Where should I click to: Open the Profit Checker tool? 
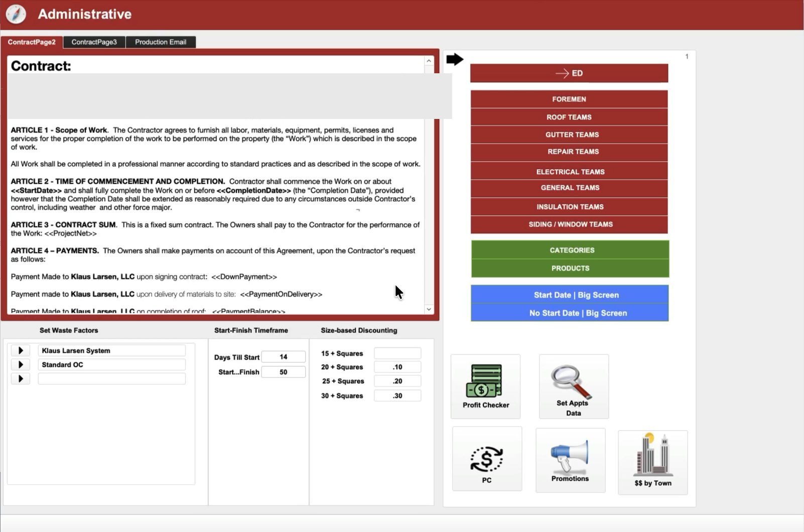485,386
